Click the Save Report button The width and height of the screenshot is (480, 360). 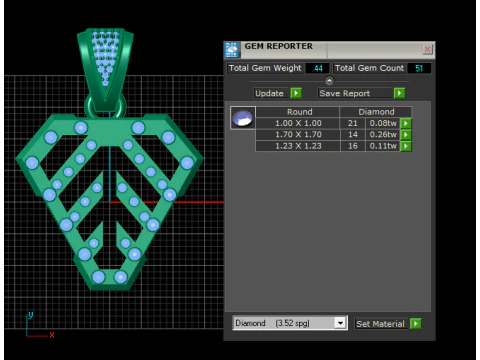click(x=355, y=93)
